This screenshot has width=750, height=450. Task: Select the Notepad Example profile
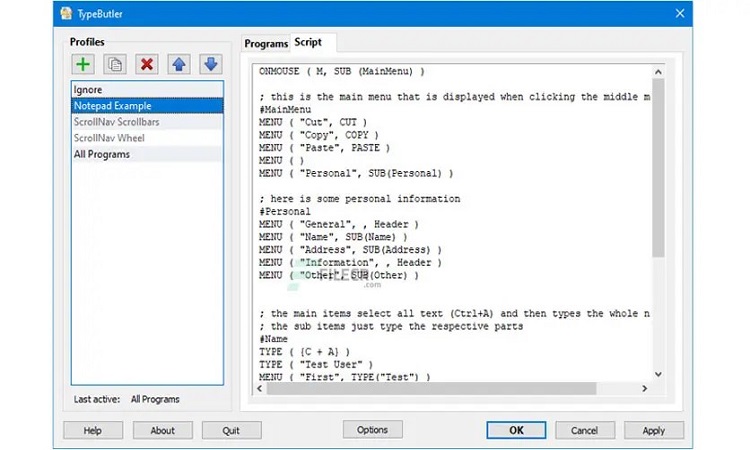(x=147, y=106)
